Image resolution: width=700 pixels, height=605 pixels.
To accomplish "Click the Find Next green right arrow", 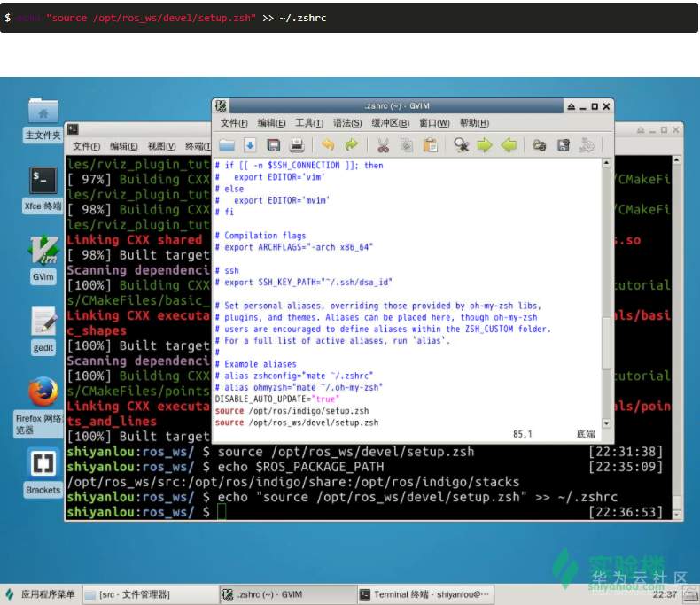I will click(x=485, y=145).
